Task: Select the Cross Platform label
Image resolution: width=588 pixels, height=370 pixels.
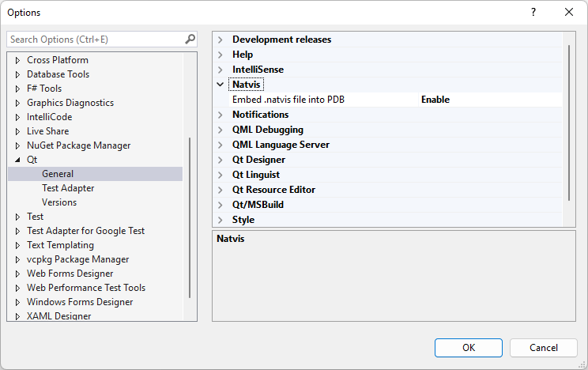Action: (x=58, y=60)
